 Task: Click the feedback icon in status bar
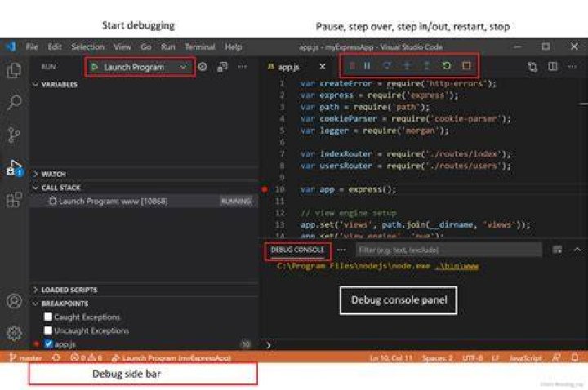[556, 358]
